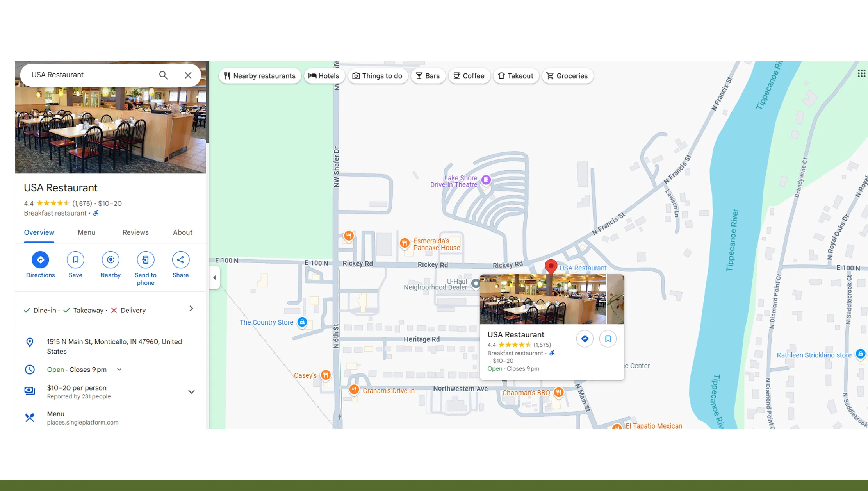Viewport: 868px width, 491px height.
Task: Collapse the side panel with the arrow
Action: coord(214,278)
